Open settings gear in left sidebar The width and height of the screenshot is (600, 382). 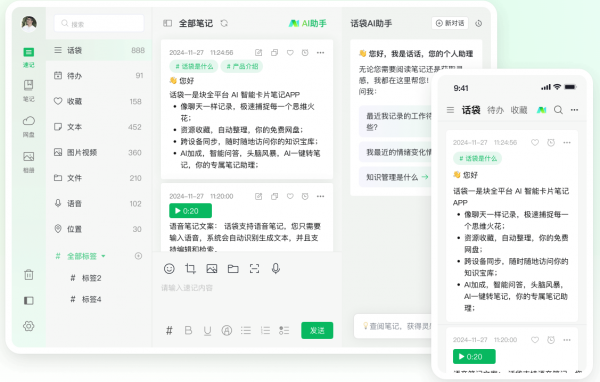coord(29,326)
